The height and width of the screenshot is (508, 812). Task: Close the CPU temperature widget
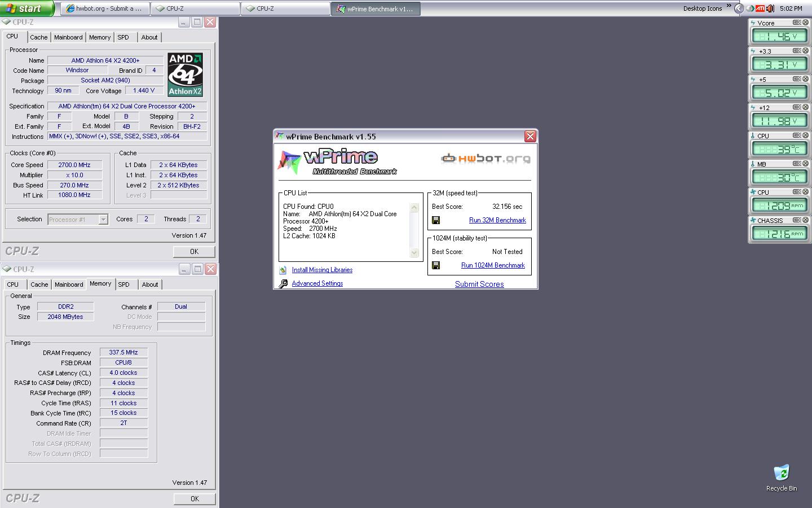(806, 135)
